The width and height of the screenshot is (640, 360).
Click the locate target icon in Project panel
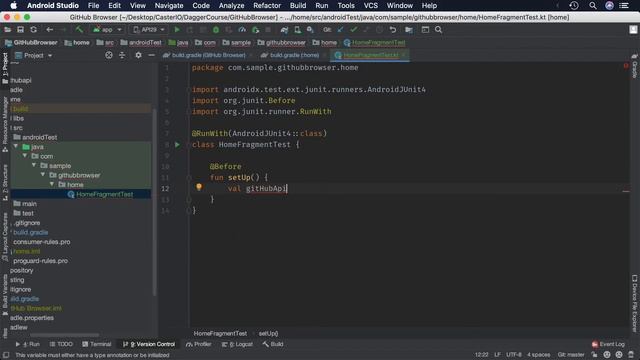[109, 55]
